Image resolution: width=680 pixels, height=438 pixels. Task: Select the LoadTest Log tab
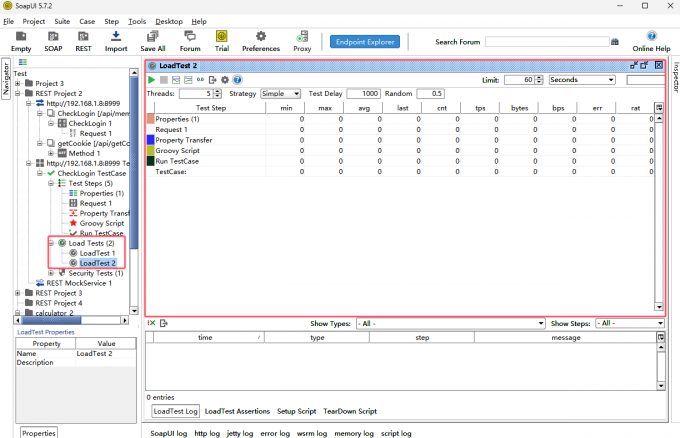click(176, 411)
